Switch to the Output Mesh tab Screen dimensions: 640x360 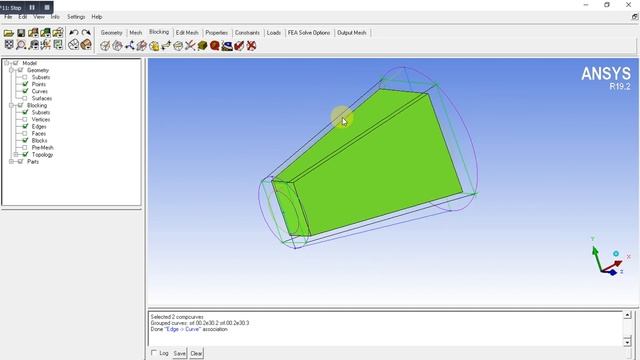point(351,33)
